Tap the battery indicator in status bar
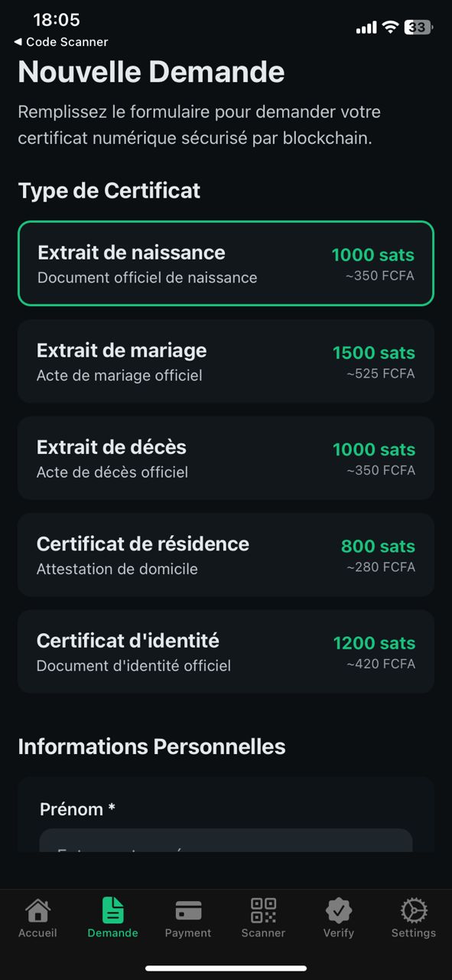 tap(418, 28)
